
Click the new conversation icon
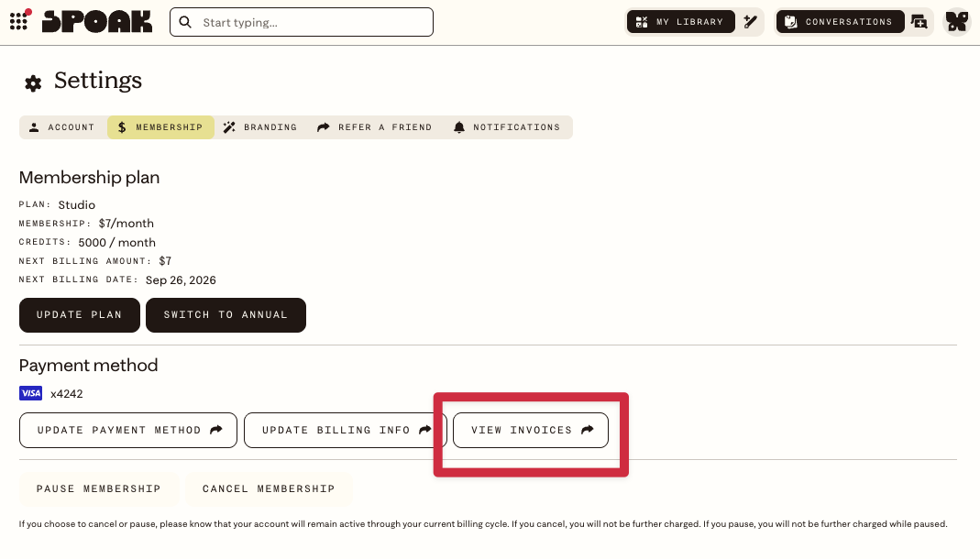(x=919, y=22)
